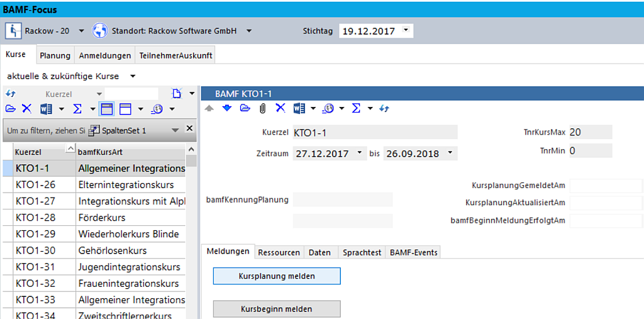This screenshot has width=644, height=319.
Task: Click the Word icon in detail toolbar
Action: [x=299, y=108]
